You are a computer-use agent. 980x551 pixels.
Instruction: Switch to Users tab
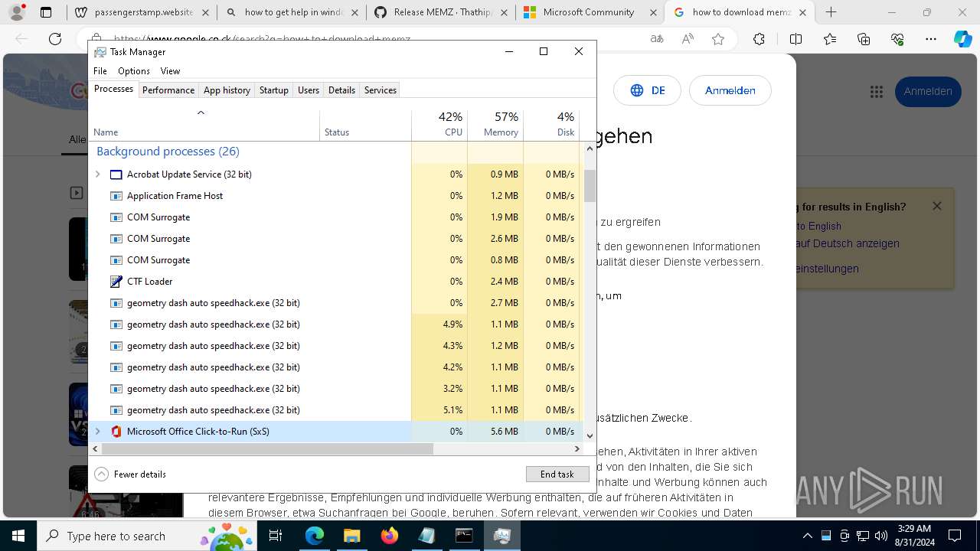pos(309,90)
